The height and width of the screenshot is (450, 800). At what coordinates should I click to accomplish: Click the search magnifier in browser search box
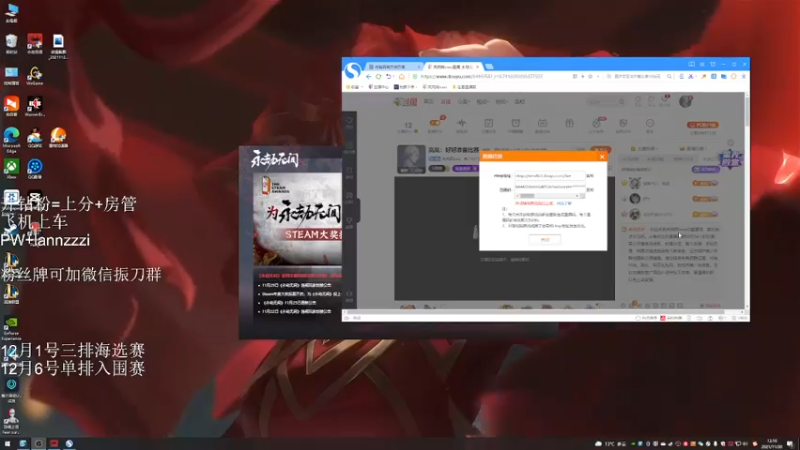669,77
